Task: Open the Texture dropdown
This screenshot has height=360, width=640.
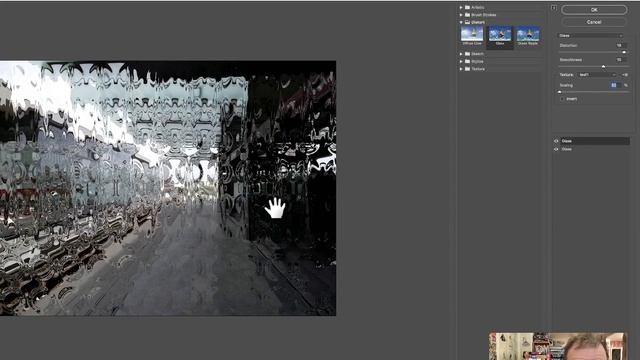Action: (597, 75)
